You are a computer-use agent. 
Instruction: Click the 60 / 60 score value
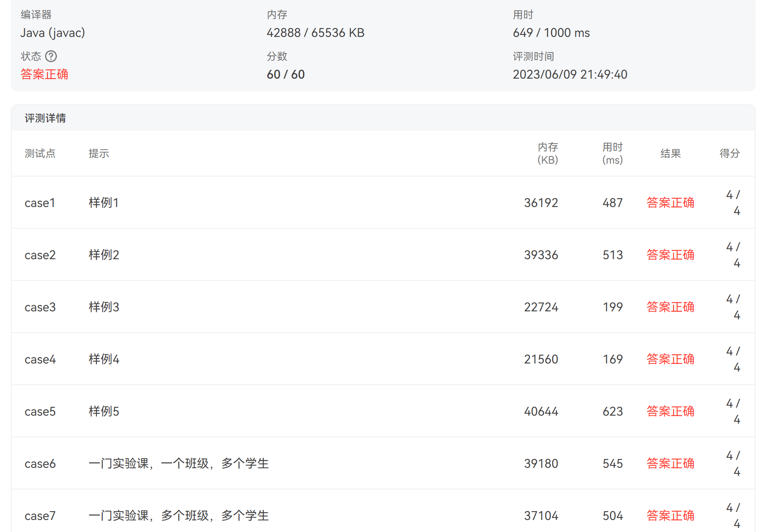(x=286, y=74)
